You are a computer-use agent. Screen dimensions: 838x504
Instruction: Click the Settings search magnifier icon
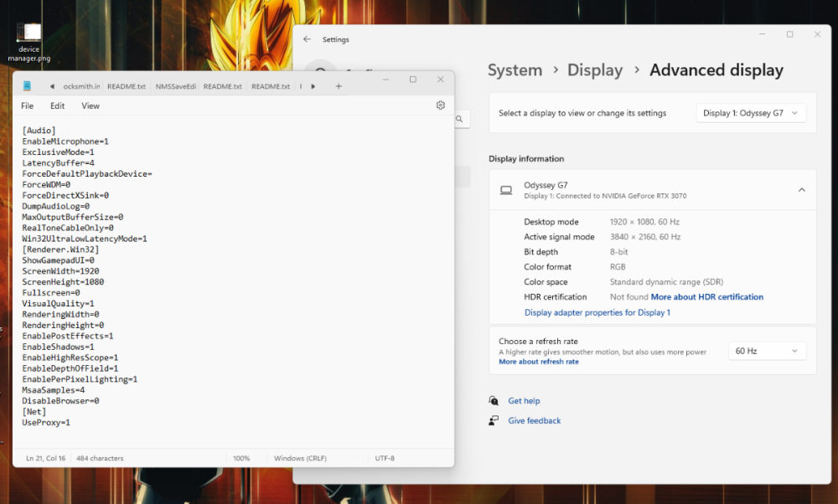(x=460, y=120)
